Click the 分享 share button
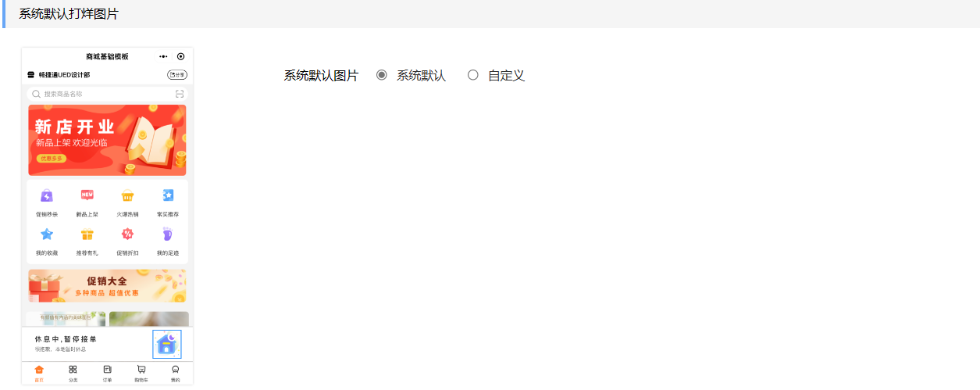The image size is (980, 390). click(177, 75)
